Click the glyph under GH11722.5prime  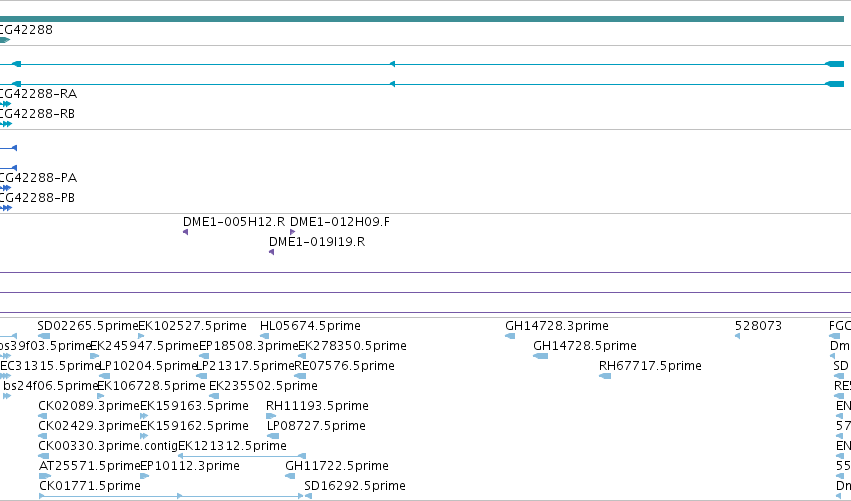point(290,477)
